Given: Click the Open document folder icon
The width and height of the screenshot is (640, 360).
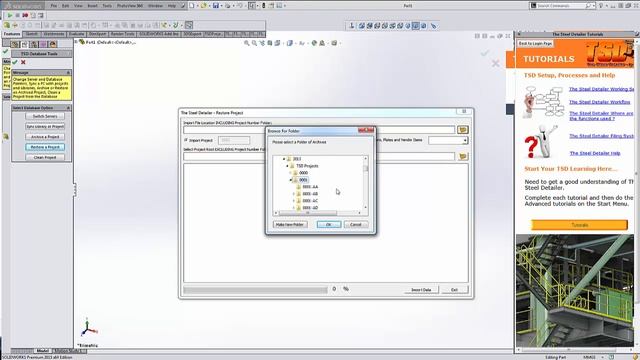Looking at the screenshot, I should [203, 6].
